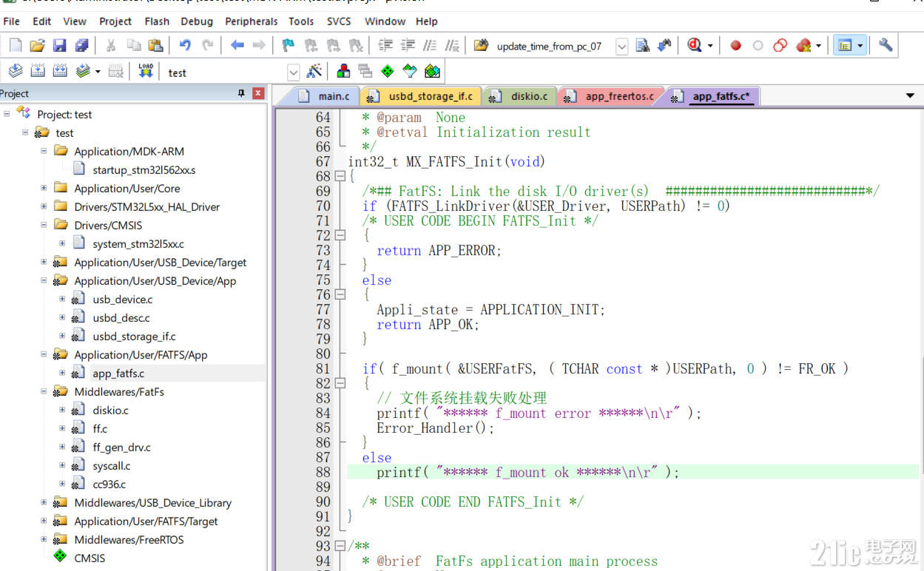
Task: Open the debug session icon dropdown arrow
Action: pyautogui.click(x=710, y=46)
